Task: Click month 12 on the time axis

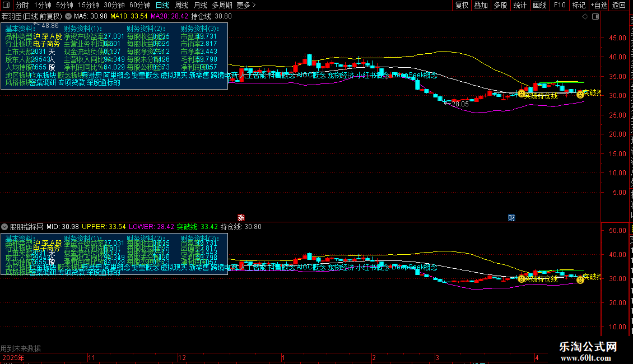Action: 182,357
